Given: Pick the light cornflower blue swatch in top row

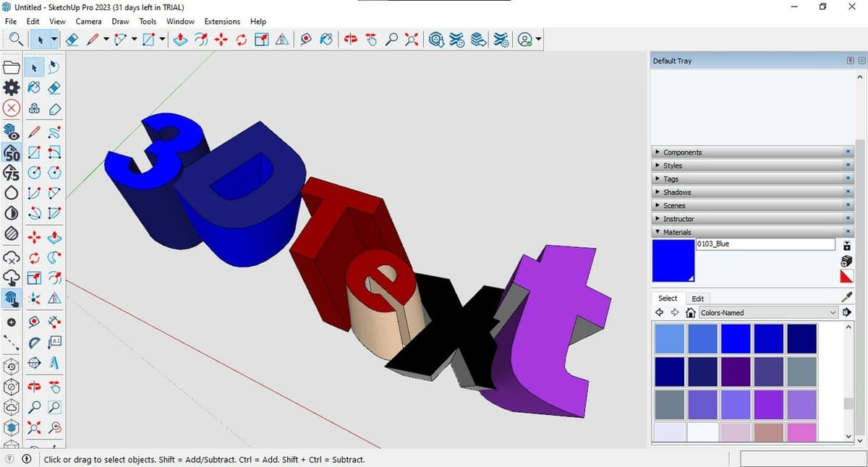Looking at the screenshot, I should tap(669, 338).
